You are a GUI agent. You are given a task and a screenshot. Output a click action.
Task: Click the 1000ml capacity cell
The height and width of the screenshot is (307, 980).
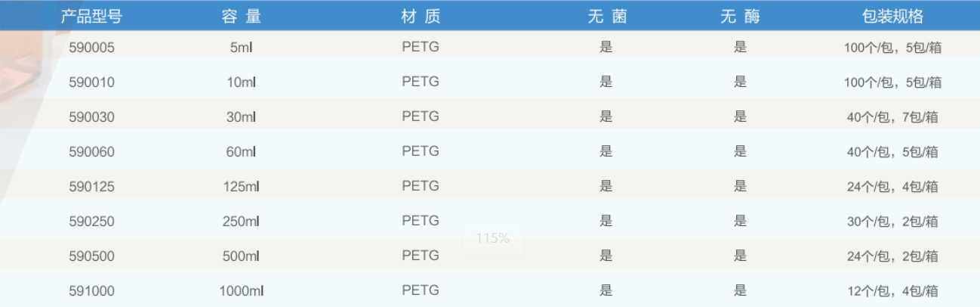(x=242, y=290)
